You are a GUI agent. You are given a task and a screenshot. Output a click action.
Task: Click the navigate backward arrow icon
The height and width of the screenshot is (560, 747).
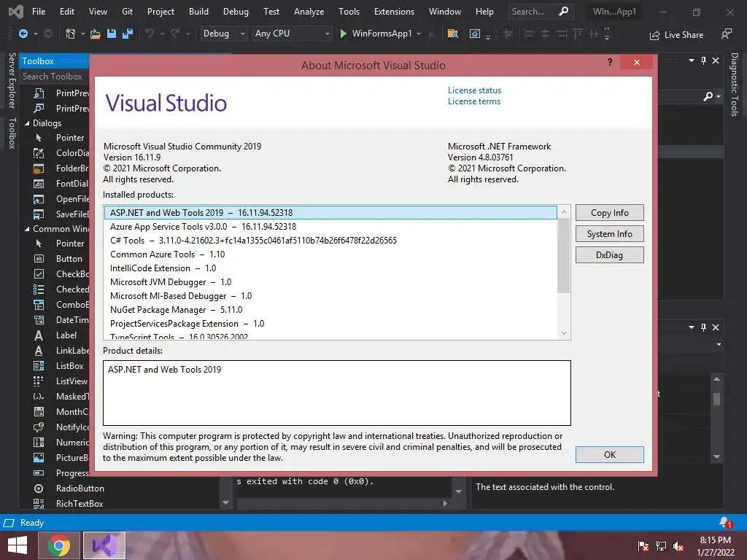point(23,34)
